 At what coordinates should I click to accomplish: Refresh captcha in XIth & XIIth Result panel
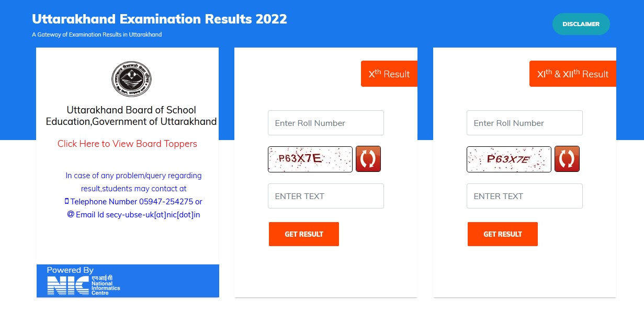567,159
